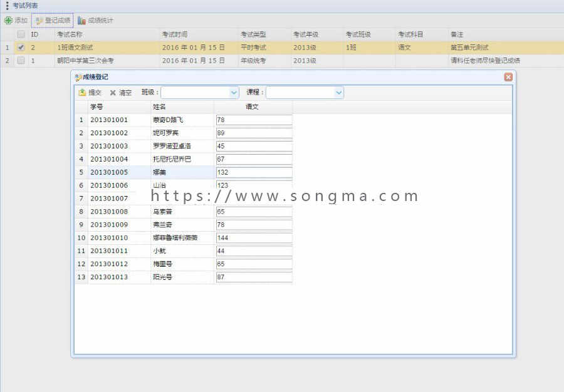564x392 pixels.
Task: Click score field showing 67 for 201301004
Action: (254, 159)
